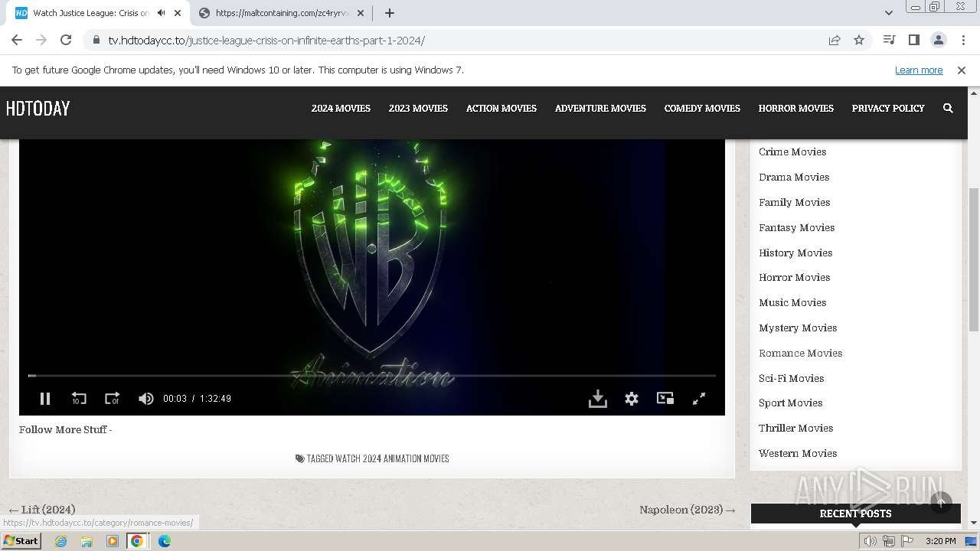Open Privacy Policy page
The image size is (980, 551).
click(888, 108)
